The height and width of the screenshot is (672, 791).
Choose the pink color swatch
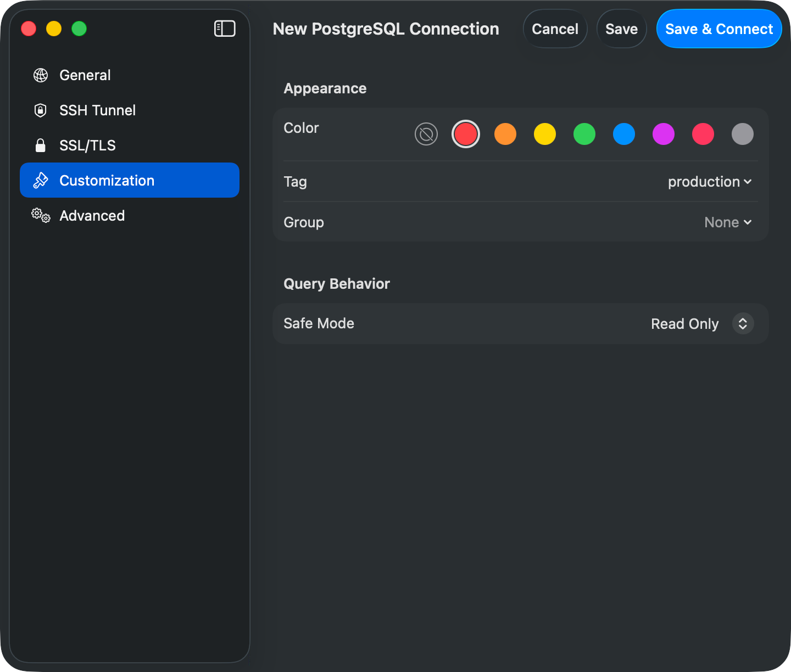point(703,134)
